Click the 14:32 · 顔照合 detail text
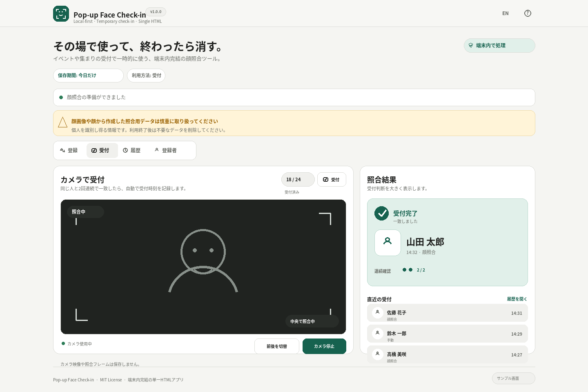The width and height of the screenshot is (588, 392). click(x=421, y=252)
